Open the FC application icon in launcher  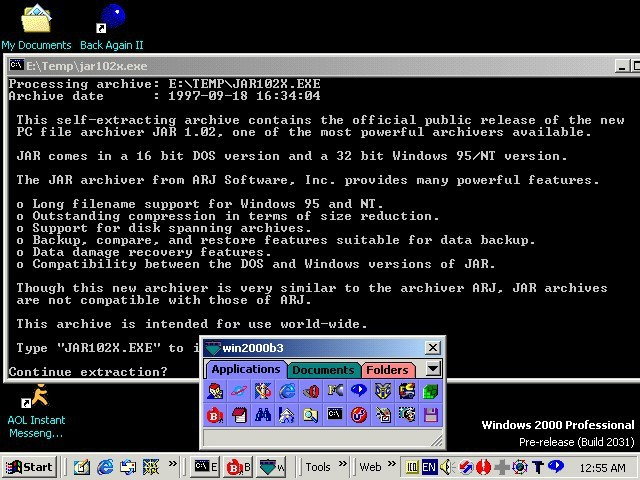[x=335, y=391]
